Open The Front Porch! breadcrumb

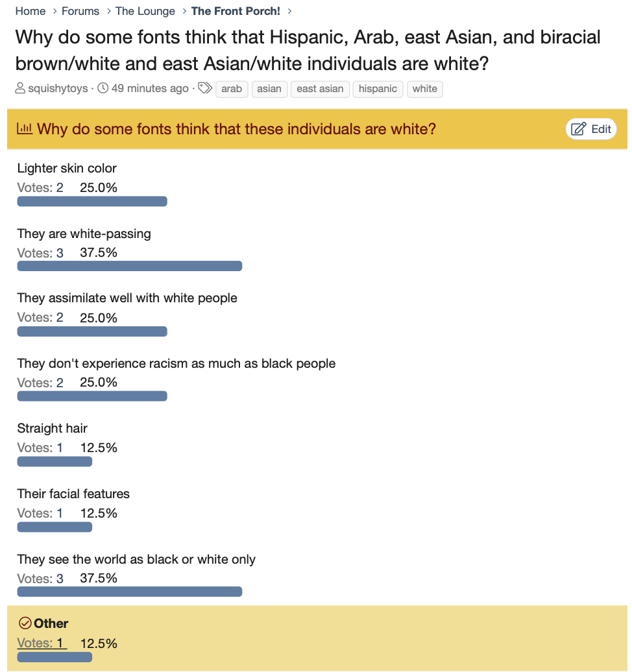[236, 11]
